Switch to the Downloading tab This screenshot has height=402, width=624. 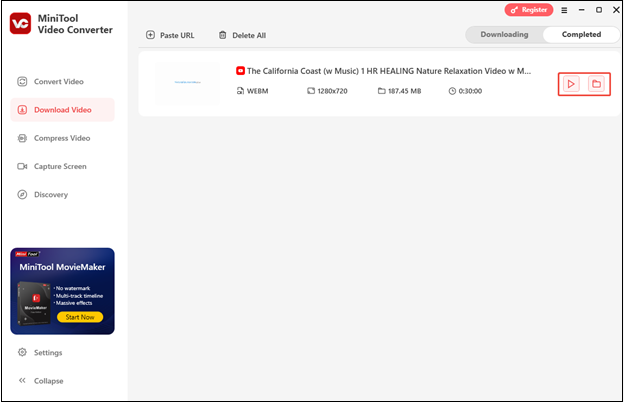pyautogui.click(x=504, y=35)
